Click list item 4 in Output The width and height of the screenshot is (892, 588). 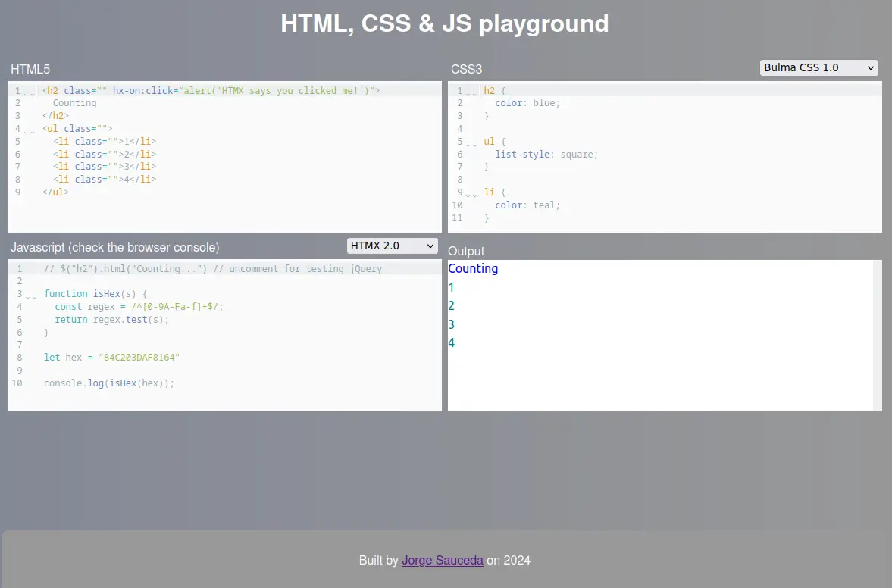pos(451,343)
